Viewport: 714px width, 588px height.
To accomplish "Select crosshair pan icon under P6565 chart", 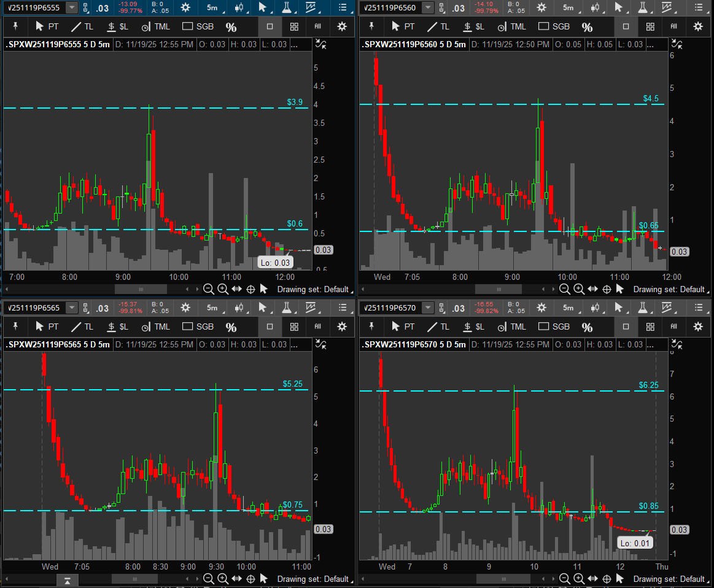I will 250,578.
